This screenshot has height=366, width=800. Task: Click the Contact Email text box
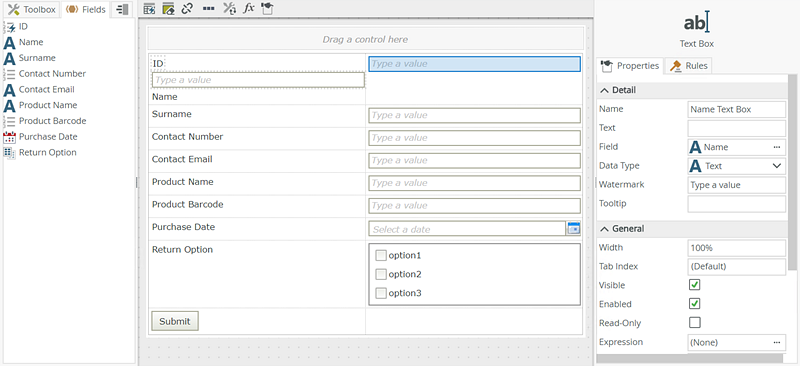[x=474, y=160]
